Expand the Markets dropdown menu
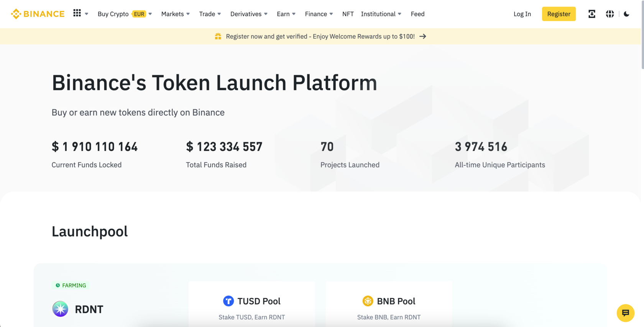Image resolution: width=644 pixels, height=327 pixels. click(x=176, y=14)
